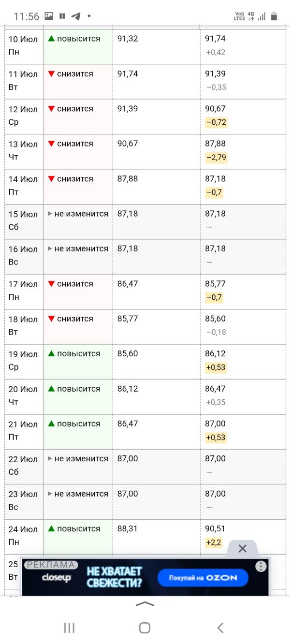Tap the 'Покупай на OZON' ad button
The height and width of the screenshot is (644, 290).
203,578
